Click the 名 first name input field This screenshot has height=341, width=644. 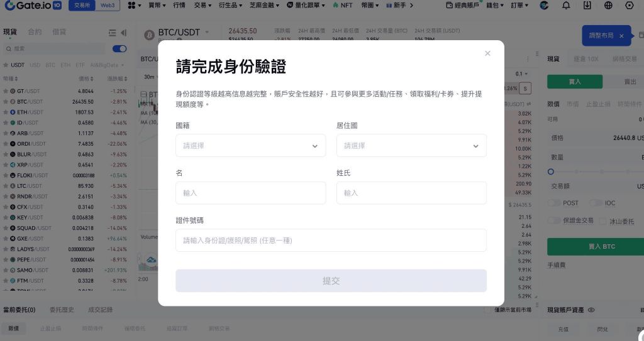click(250, 193)
